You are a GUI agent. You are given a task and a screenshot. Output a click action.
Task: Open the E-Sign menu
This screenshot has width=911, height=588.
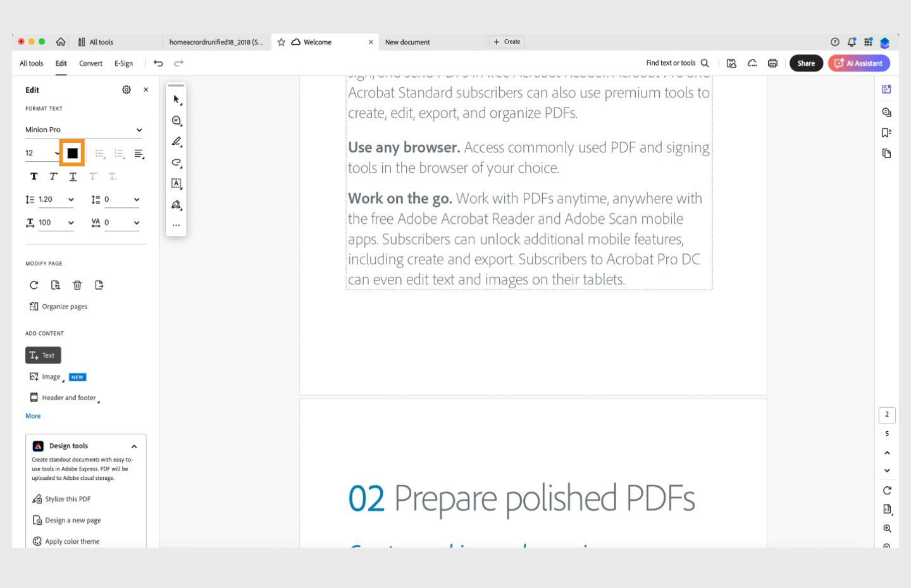point(123,63)
